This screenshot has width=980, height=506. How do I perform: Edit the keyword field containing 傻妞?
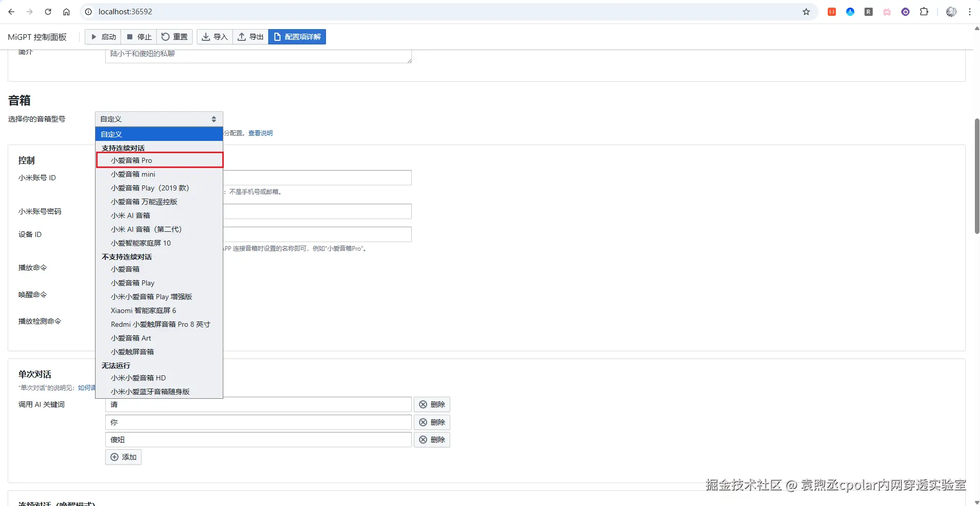pos(259,440)
